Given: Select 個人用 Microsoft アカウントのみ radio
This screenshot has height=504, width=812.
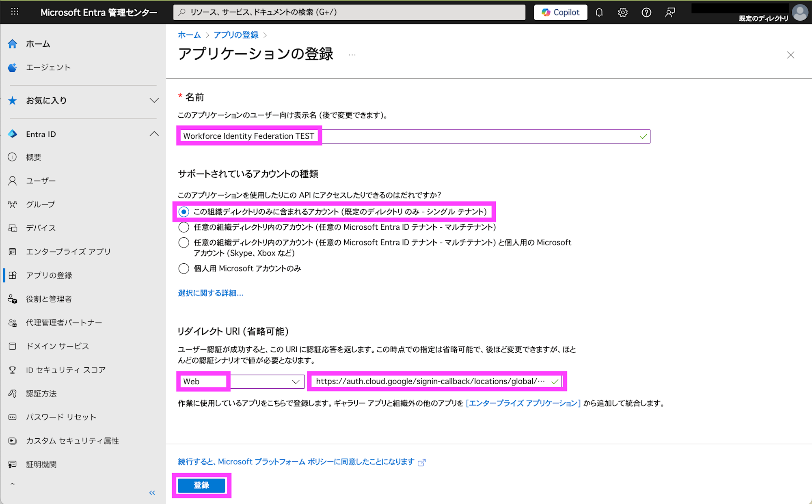Looking at the screenshot, I should (x=184, y=269).
